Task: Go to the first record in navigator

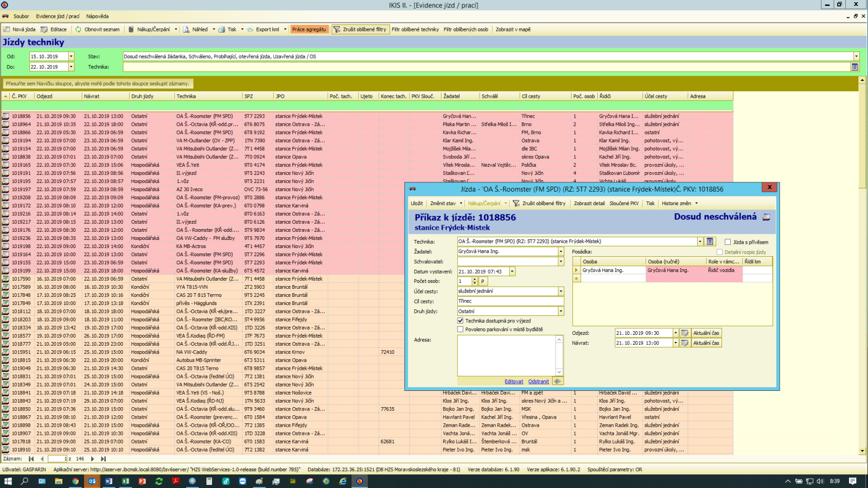Action: tap(31, 459)
